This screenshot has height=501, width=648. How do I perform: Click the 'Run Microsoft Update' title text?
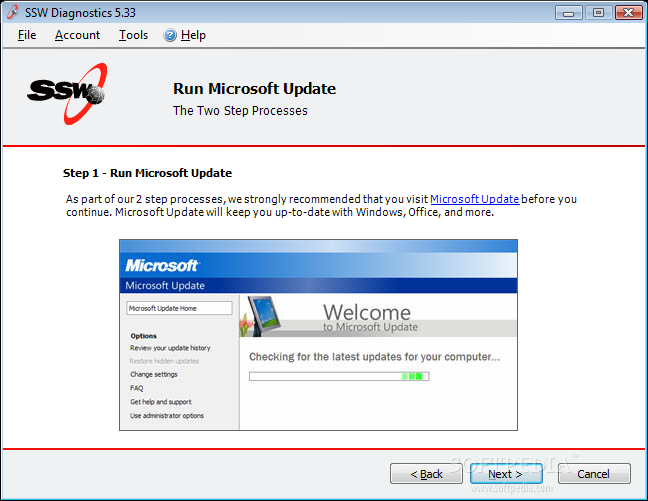point(254,89)
